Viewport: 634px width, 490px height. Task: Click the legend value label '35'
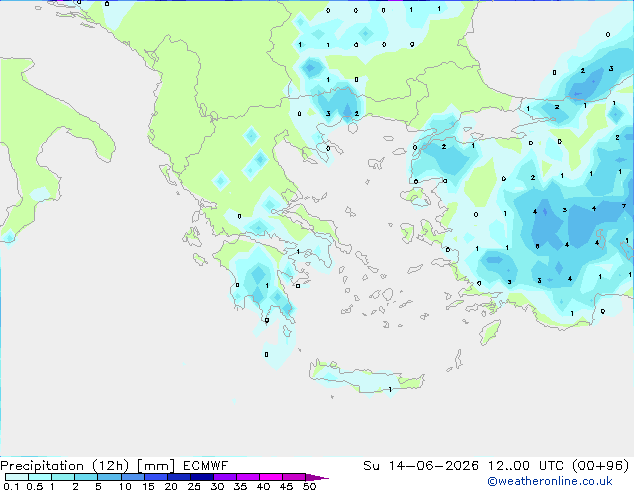click(240, 486)
